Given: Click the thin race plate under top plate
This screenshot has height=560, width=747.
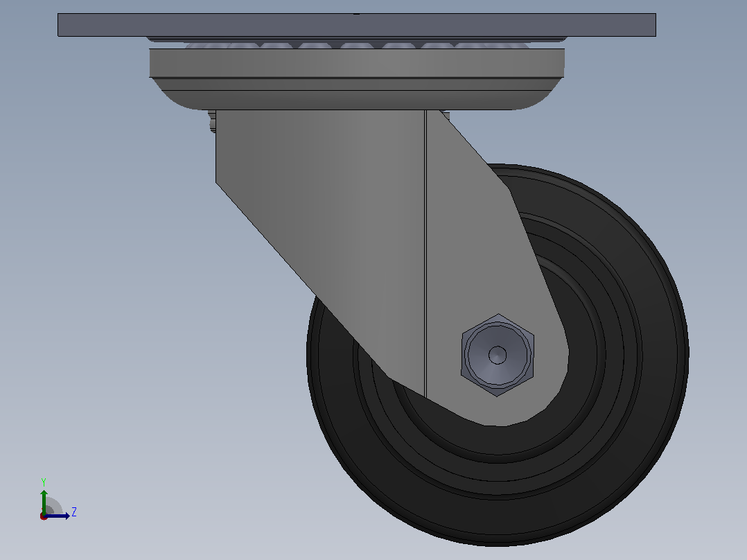Looking at the screenshot, I should click(x=356, y=40).
